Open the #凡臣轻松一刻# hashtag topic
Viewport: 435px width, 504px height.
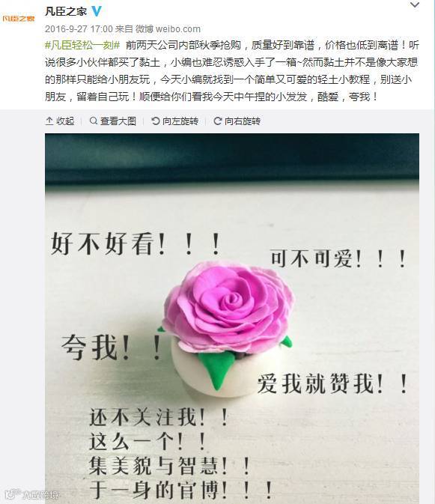[x=82, y=45]
